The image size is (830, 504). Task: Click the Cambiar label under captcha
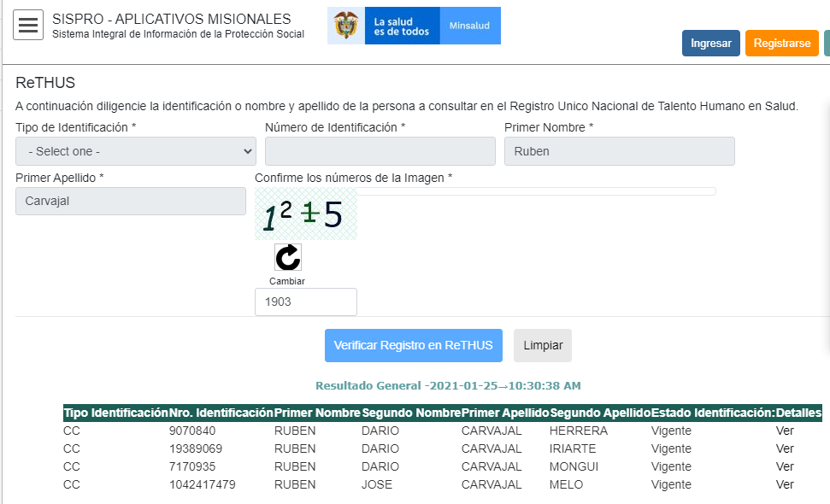(287, 281)
